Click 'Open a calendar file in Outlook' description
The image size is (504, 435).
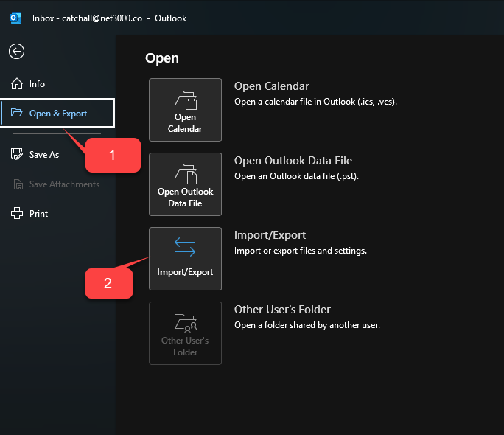[x=315, y=102]
